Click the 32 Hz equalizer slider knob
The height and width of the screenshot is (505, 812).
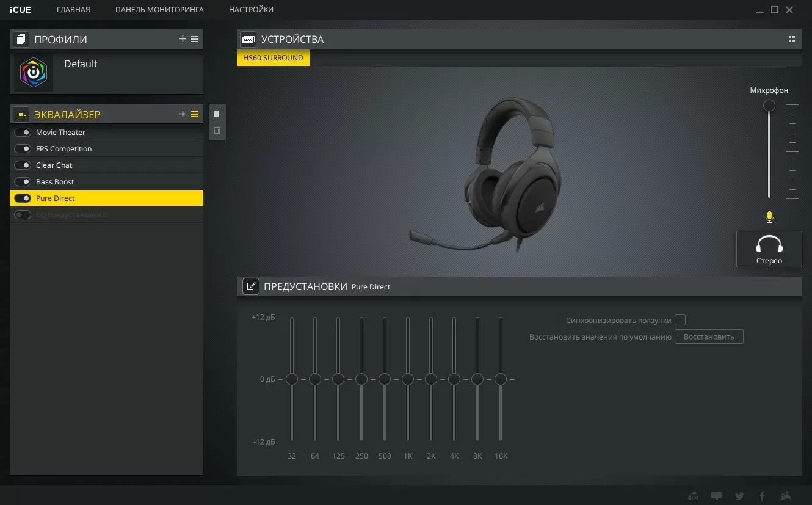292,379
